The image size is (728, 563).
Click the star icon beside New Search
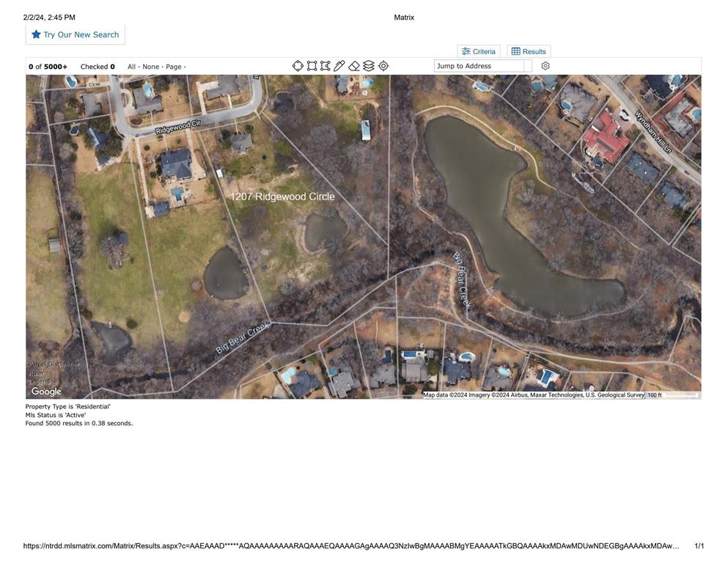coord(36,34)
